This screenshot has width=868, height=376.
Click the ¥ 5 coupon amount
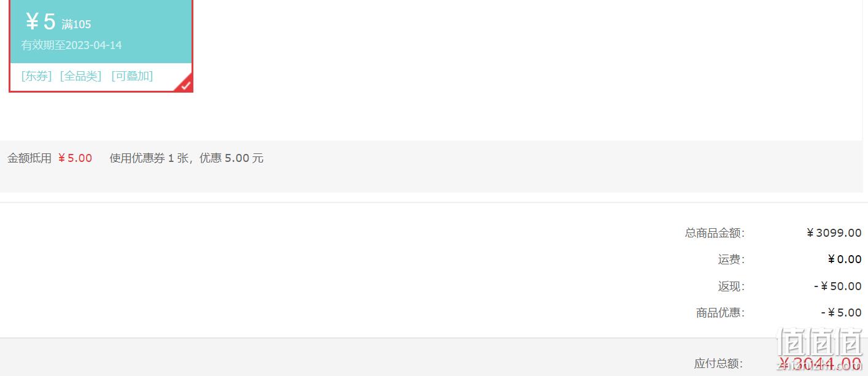(x=40, y=22)
